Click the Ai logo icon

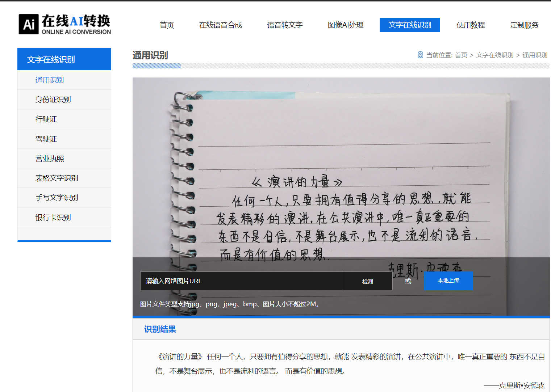pos(29,24)
